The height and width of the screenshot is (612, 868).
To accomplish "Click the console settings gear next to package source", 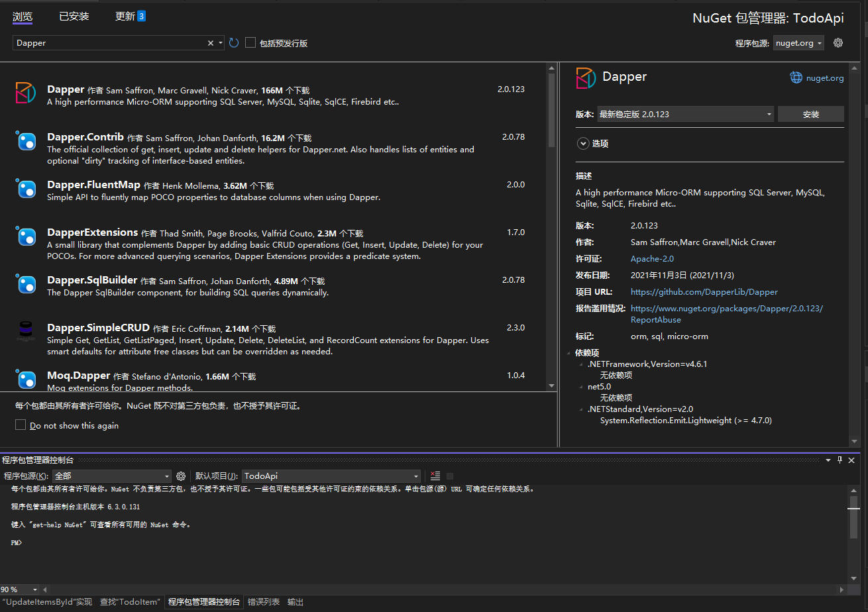I will click(x=181, y=476).
